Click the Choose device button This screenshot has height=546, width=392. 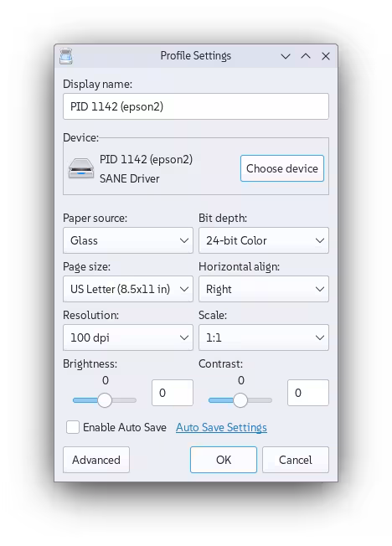(282, 168)
